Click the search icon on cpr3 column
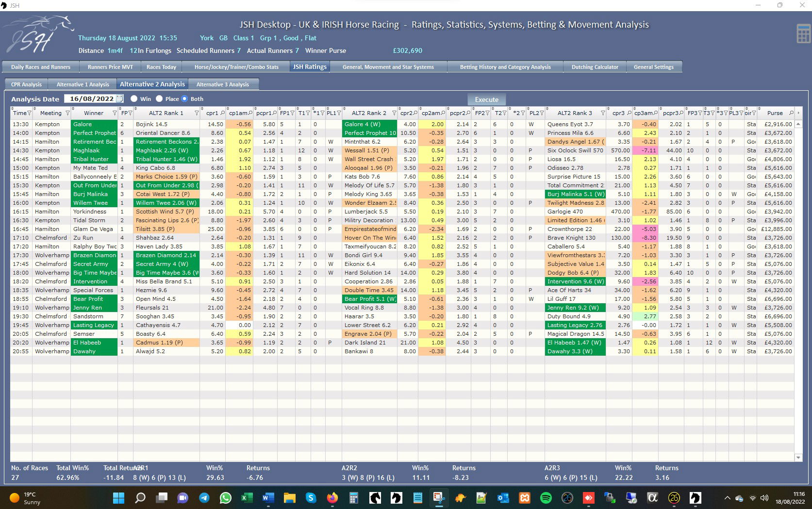Screen dimensions: 812x509 [629, 113]
